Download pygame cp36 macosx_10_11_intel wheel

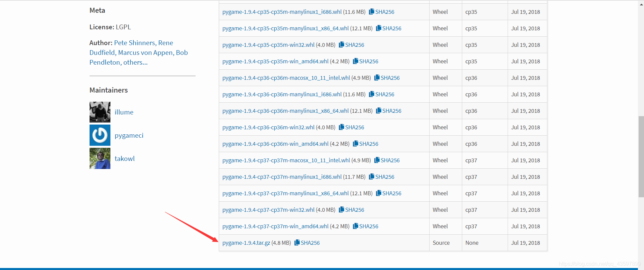(286, 78)
